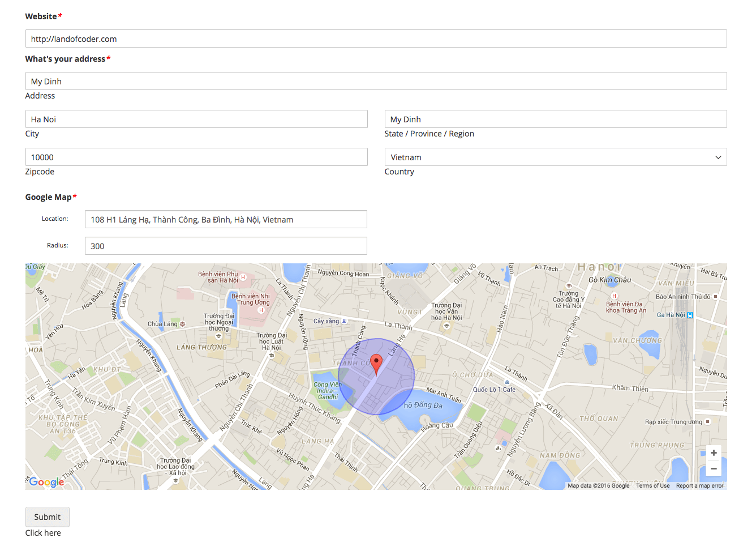This screenshot has height=555, width=756.
Task: Click 'VĂN CHƯƠNG' district label
Action: [637, 340]
